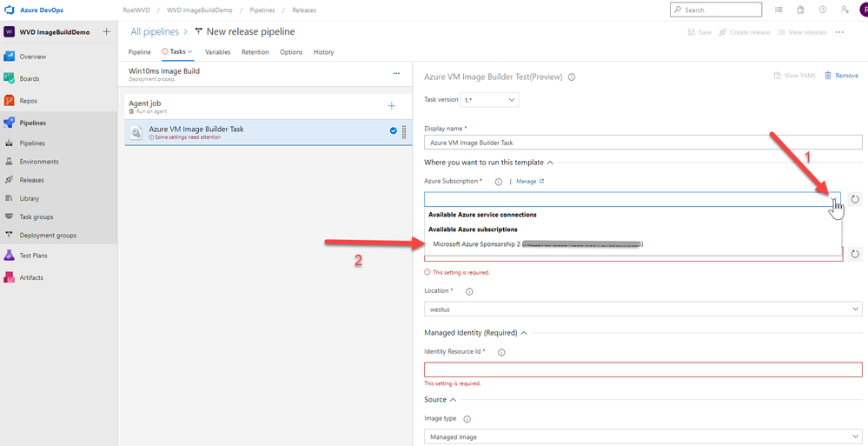Open user settings icon in the header
Screen dimensions: 868x446
click(x=845, y=10)
